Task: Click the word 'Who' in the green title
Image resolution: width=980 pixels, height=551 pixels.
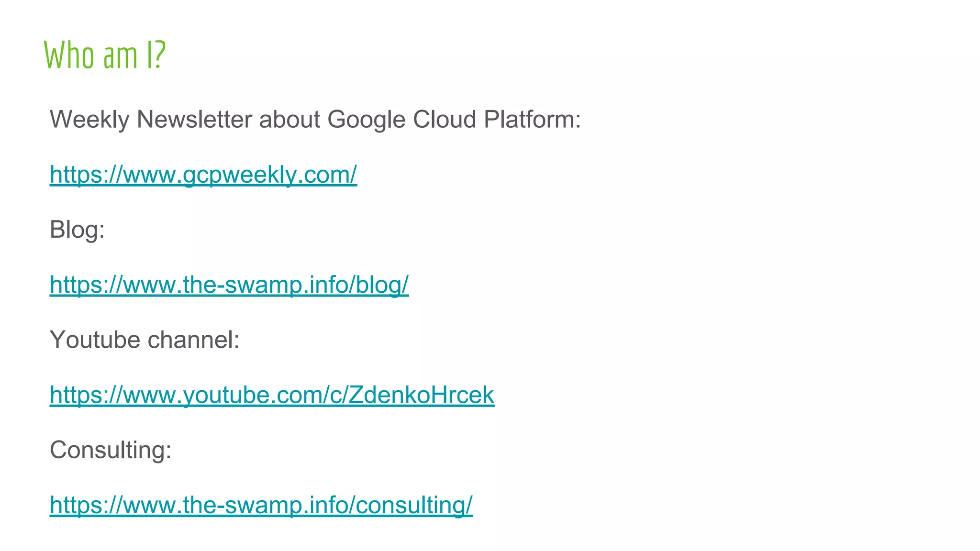Action: (69, 55)
